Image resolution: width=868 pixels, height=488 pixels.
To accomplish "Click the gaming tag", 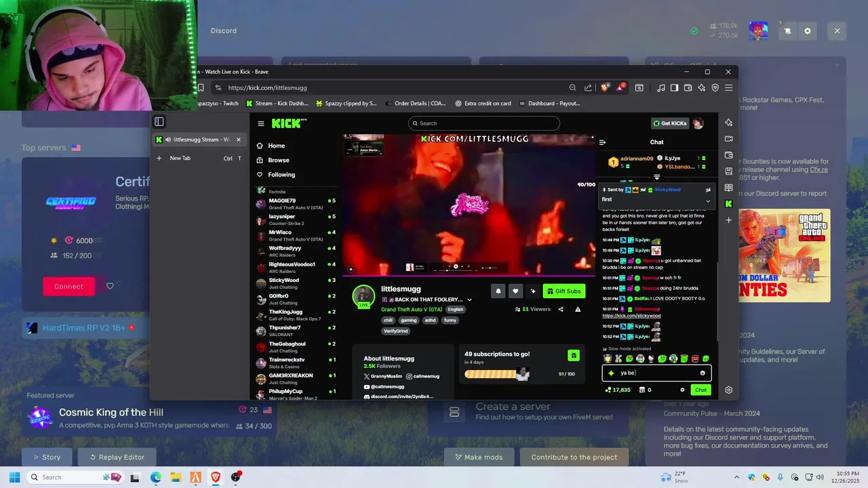I will pos(408,320).
